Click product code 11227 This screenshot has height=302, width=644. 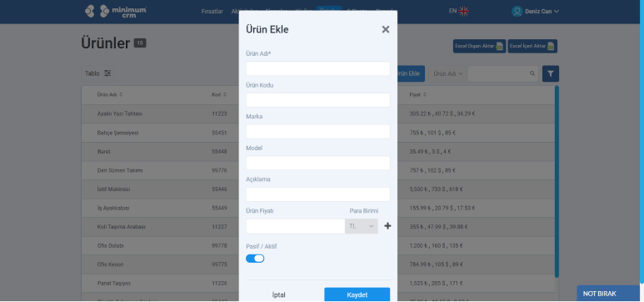(x=219, y=227)
